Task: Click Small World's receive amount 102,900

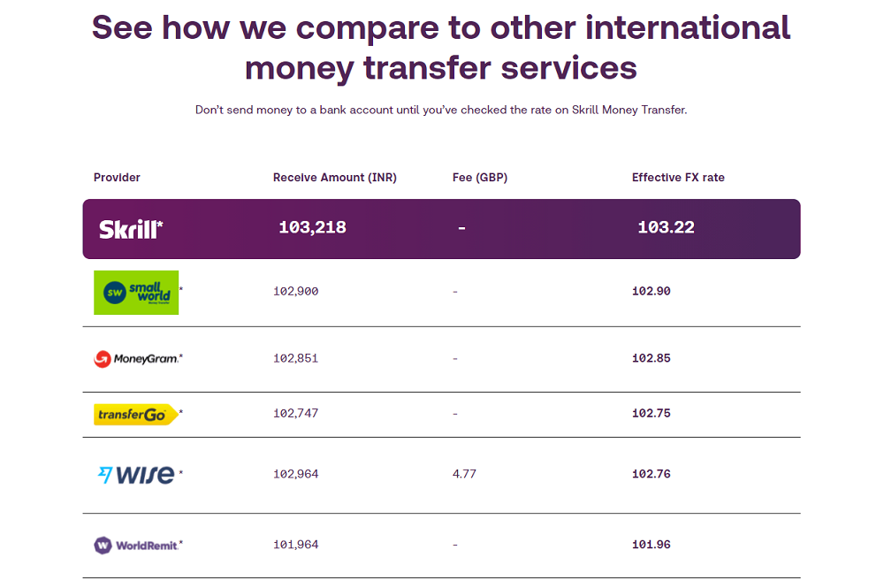Action: coord(296,292)
